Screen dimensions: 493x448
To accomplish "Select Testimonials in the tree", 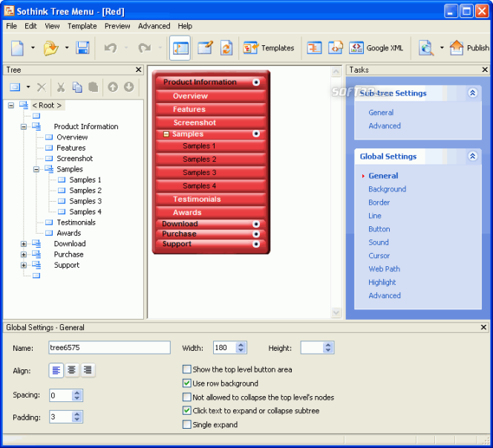I will 76,223.
